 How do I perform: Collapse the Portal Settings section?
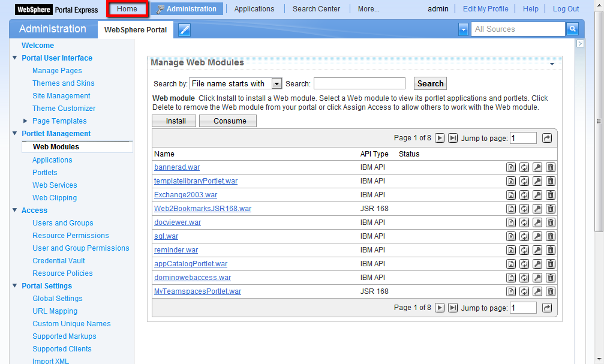pyautogui.click(x=14, y=285)
